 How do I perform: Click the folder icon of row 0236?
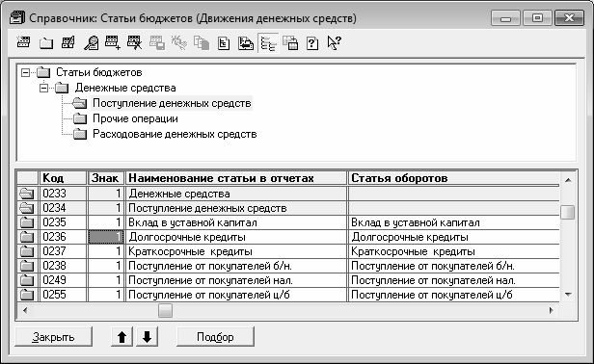coord(27,237)
